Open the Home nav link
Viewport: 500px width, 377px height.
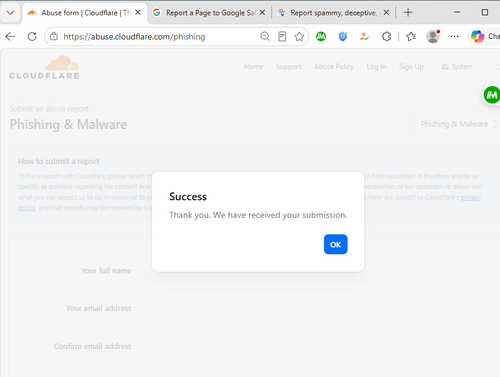pos(253,67)
